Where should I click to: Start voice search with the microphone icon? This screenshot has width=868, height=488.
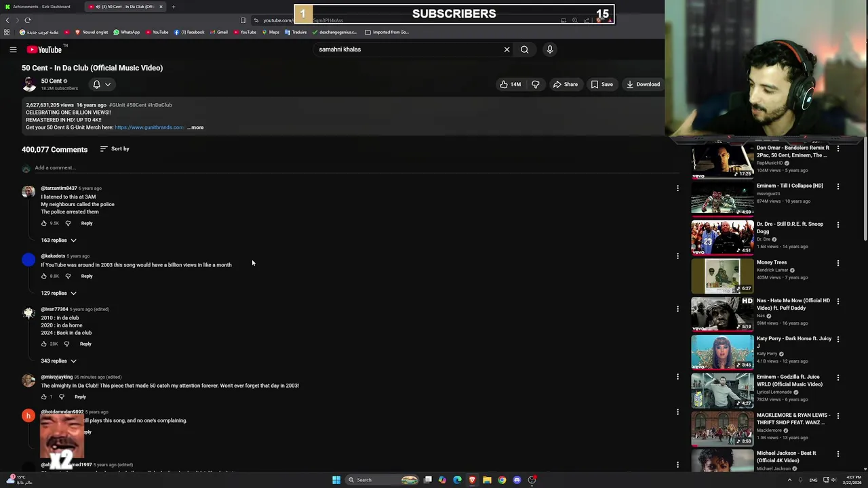pos(550,49)
